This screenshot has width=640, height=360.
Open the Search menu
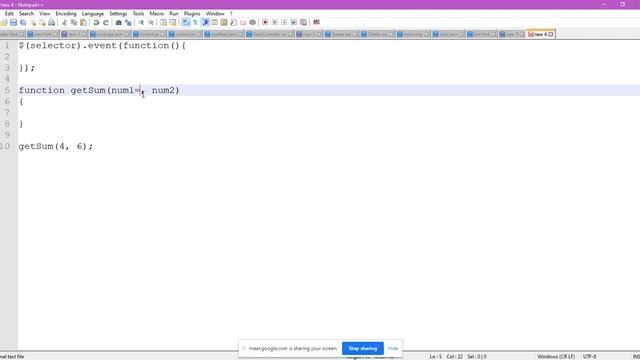(x=27, y=13)
